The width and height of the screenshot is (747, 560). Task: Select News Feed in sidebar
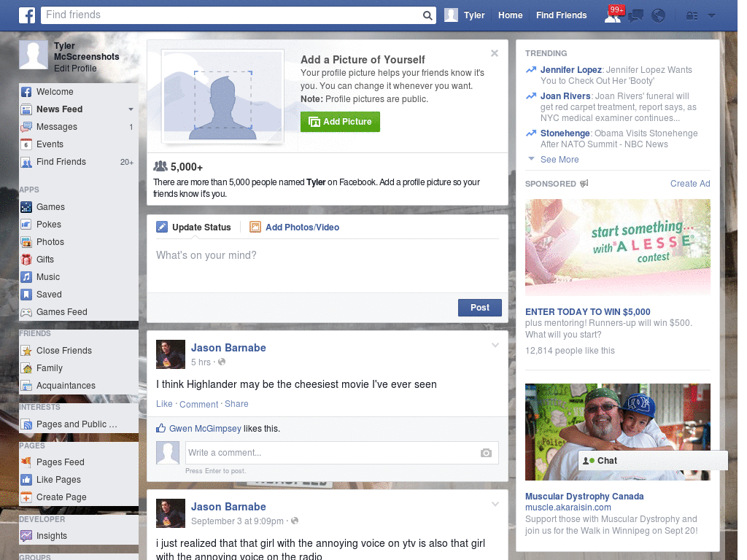click(x=60, y=109)
